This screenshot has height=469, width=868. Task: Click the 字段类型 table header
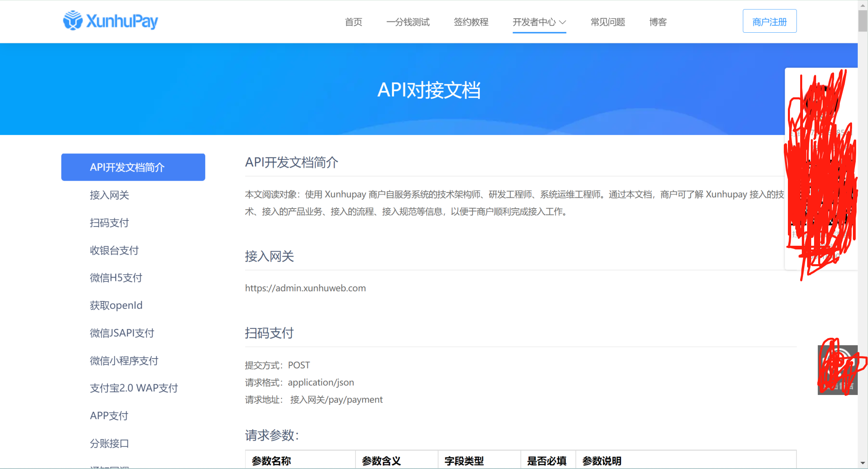pyautogui.click(x=464, y=461)
